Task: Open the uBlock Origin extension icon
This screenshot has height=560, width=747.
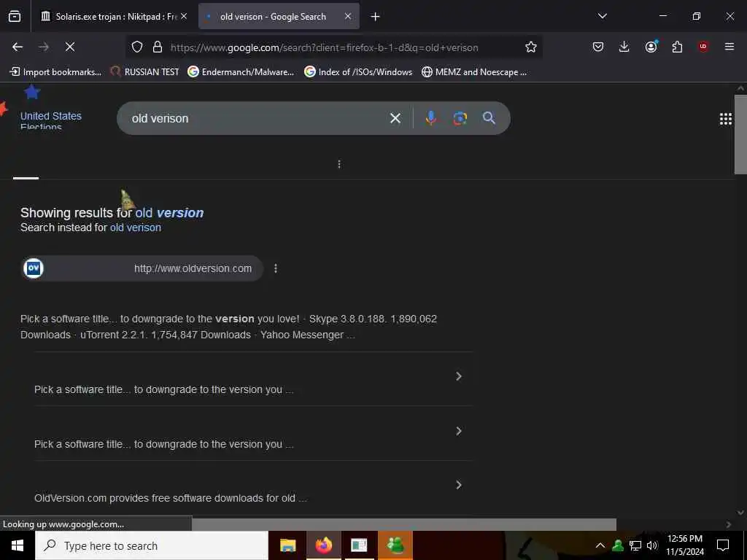Action: coord(703,47)
